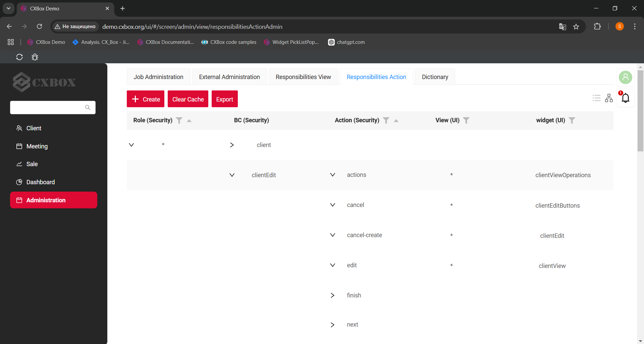Viewport: 644px width, 344px height.
Task: Go to Meeting in sidebar
Action: click(54, 146)
